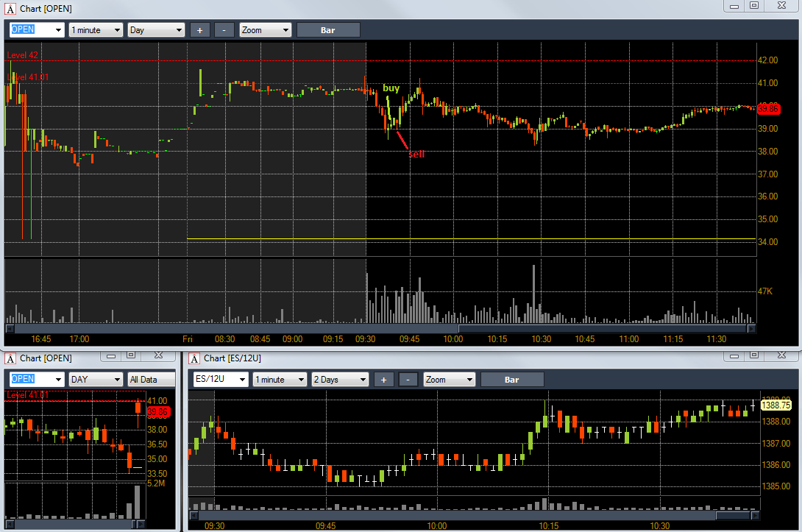Minimize the small Chart [OPEN] window
This screenshot has height=532, width=802.
coord(111,355)
